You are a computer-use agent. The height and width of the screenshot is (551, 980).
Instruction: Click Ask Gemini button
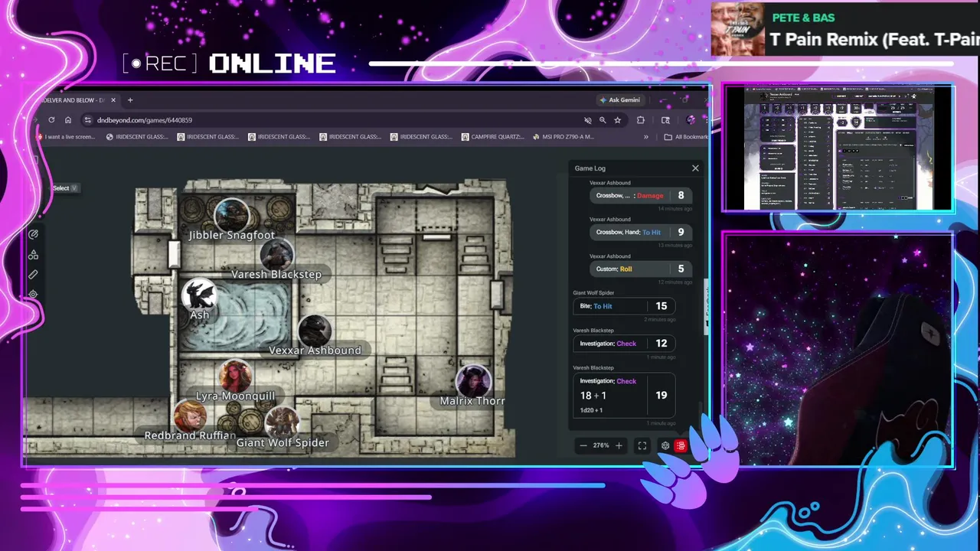(x=620, y=100)
